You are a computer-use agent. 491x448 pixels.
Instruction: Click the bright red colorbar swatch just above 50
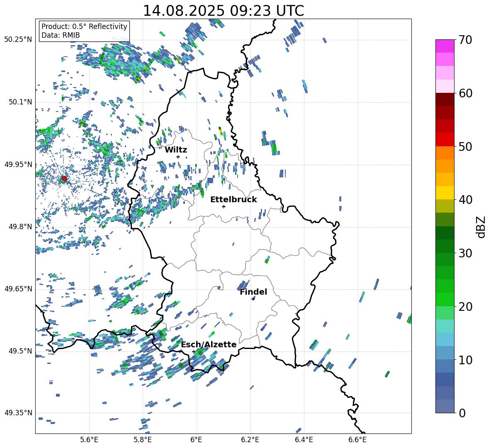pyautogui.click(x=445, y=140)
